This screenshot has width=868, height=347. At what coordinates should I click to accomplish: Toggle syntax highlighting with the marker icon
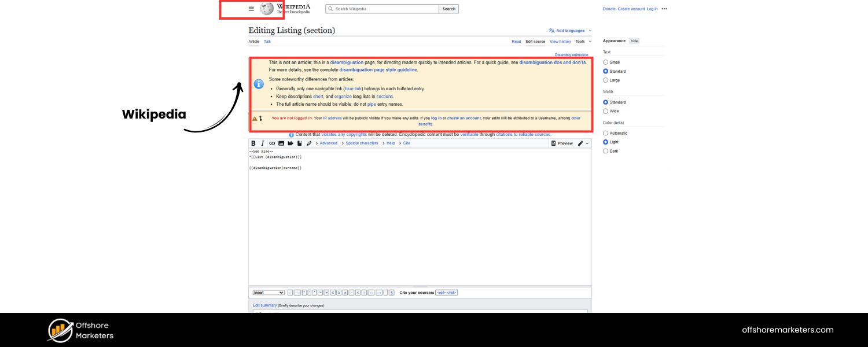tap(309, 143)
